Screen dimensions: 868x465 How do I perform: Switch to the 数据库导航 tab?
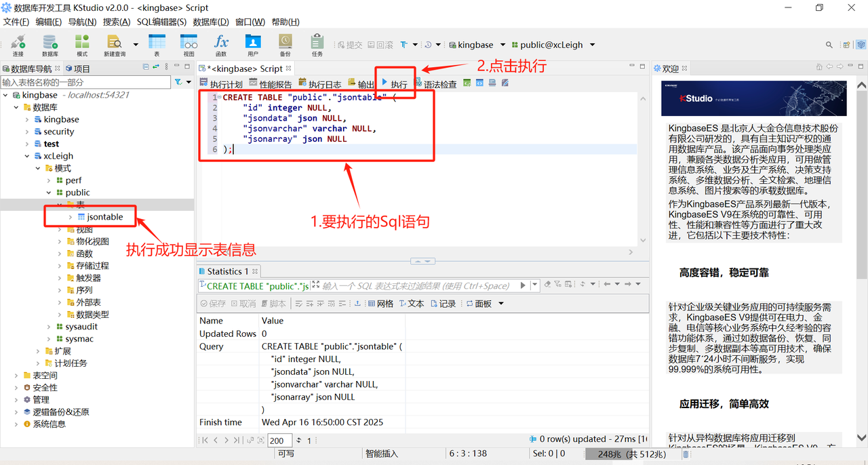click(x=31, y=68)
